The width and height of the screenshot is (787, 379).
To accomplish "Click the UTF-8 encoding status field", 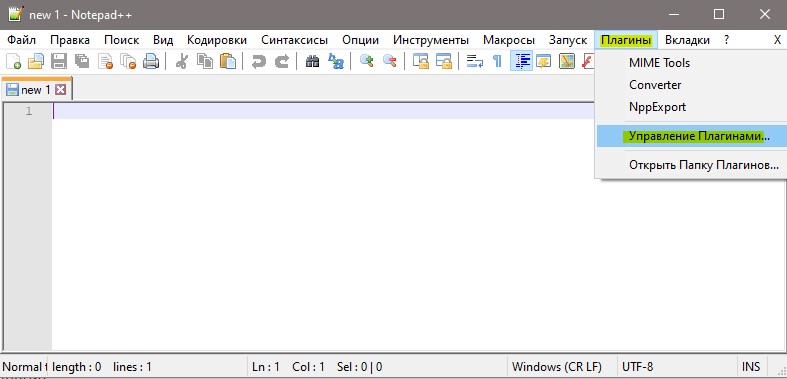I will pyautogui.click(x=678, y=367).
